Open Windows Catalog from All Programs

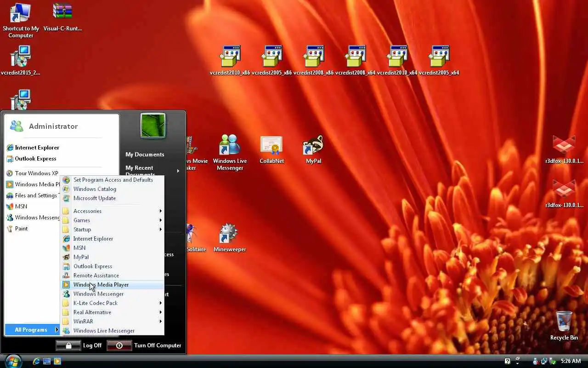click(113, 189)
